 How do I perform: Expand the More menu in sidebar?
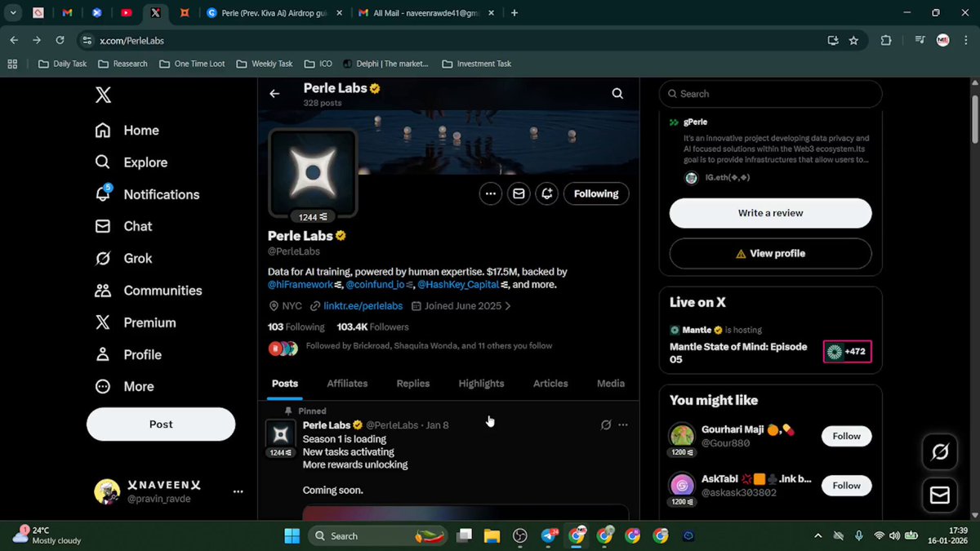coord(124,386)
